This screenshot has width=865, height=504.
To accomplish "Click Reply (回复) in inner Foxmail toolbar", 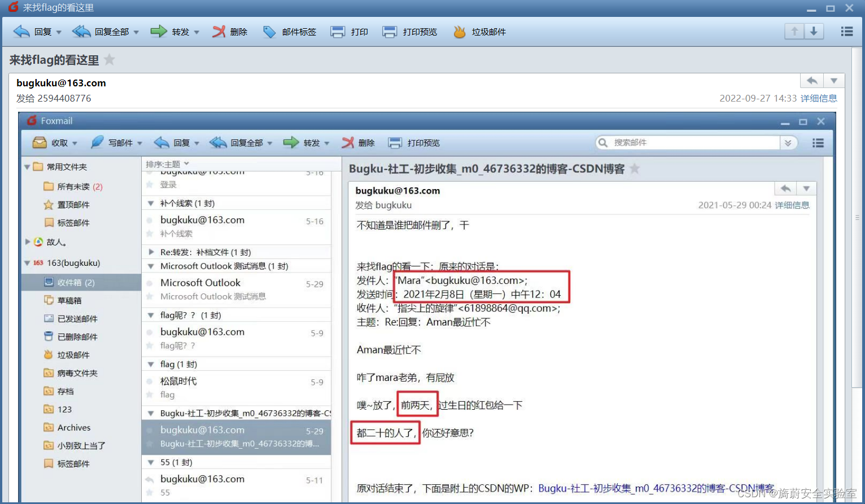I will point(172,143).
